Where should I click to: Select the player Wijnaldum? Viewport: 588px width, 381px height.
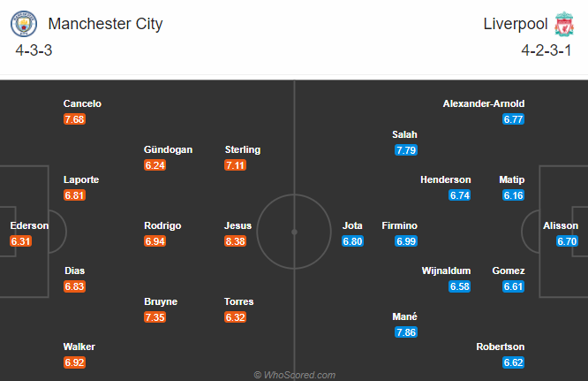(x=446, y=271)
